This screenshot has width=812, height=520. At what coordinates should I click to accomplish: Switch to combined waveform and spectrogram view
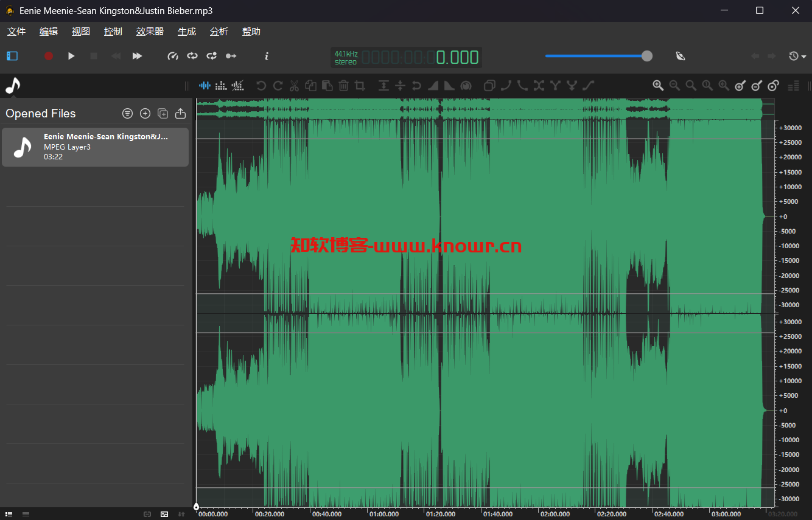[x=239, y=86]
